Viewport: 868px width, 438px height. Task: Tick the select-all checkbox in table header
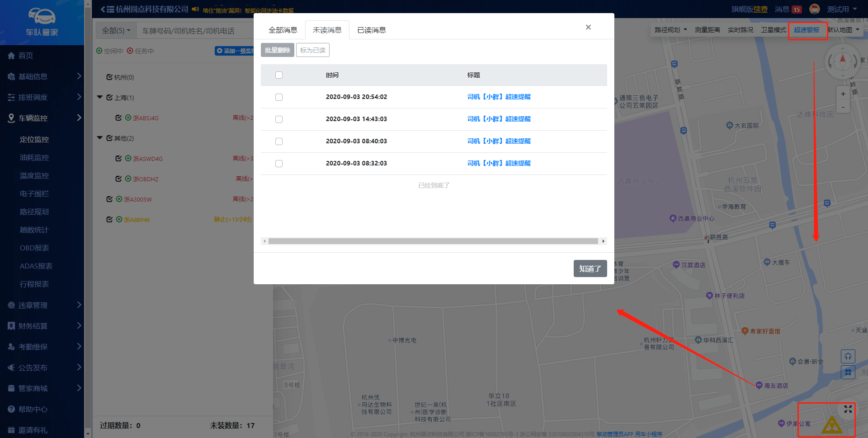(279, 75)
